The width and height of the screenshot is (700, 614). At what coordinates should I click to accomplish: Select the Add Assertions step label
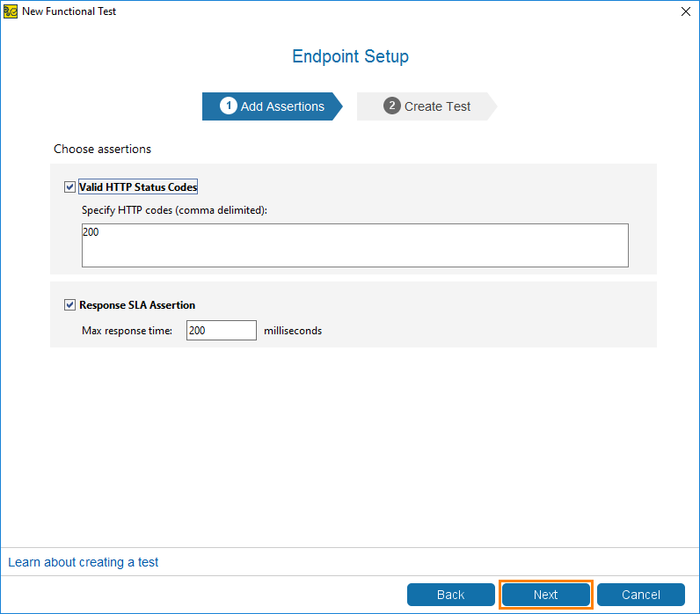click(282, 106)
